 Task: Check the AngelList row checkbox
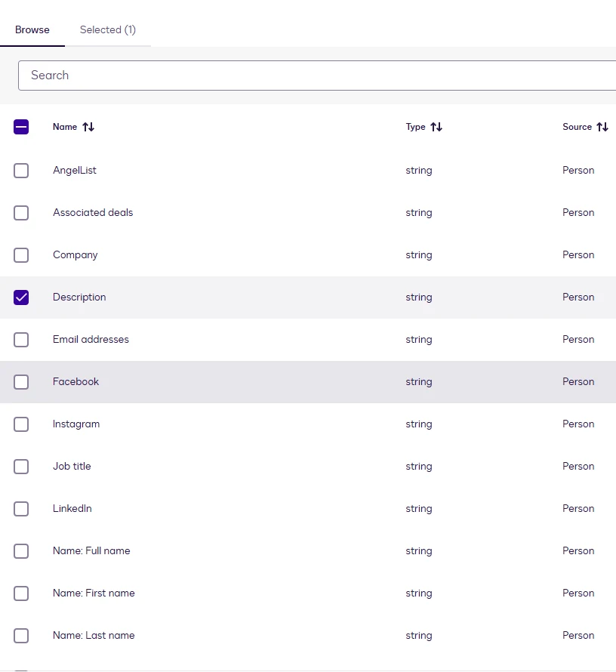click(21, 171)
